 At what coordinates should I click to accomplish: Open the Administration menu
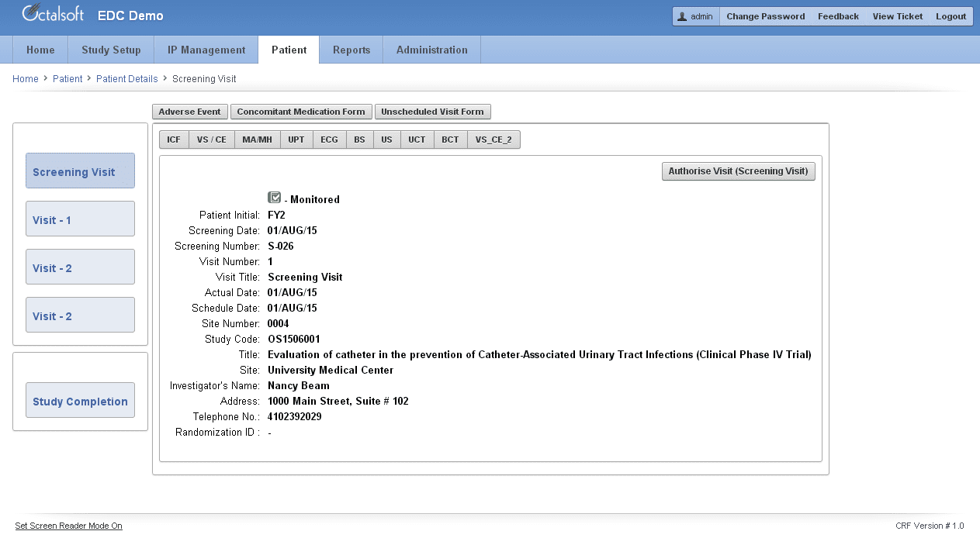431,50
